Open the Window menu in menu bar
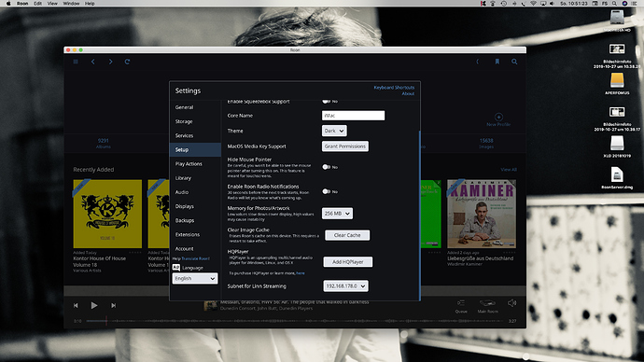644x362 pixels. pos(71,4)
